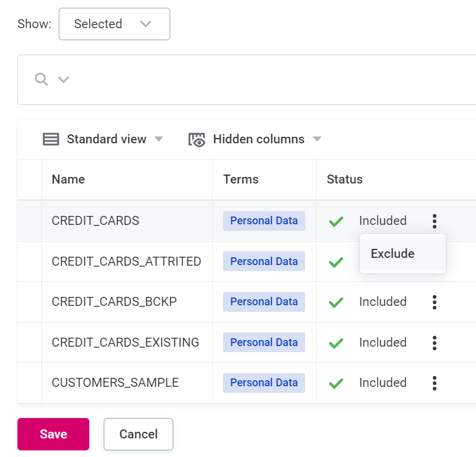
Task: Expand the search options chevron
Action: click(64, 80)
